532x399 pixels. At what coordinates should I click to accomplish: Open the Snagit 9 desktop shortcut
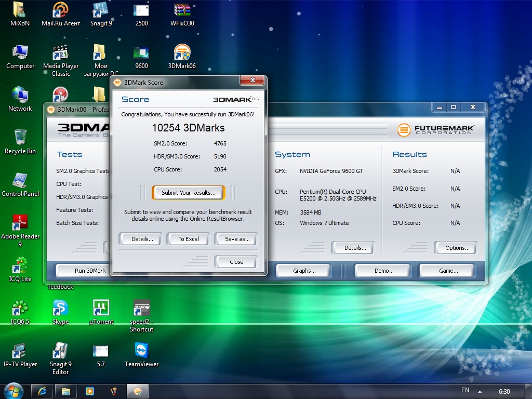pyautogui.click(x=101, y=14)
